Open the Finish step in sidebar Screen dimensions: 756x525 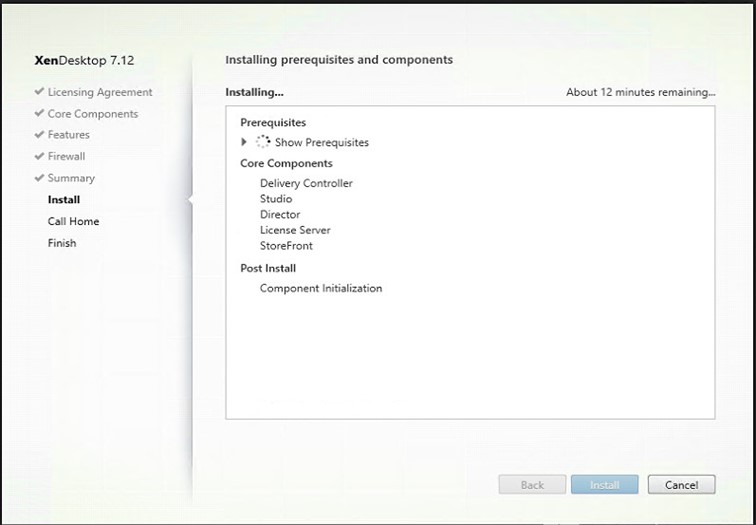click(62, 243)
